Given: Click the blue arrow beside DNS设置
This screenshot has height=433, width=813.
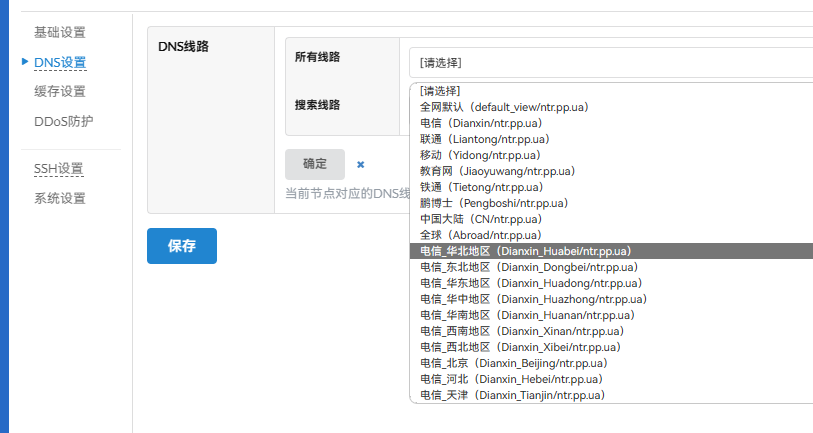Looking at the screenshot, I should tap(25, 62).
